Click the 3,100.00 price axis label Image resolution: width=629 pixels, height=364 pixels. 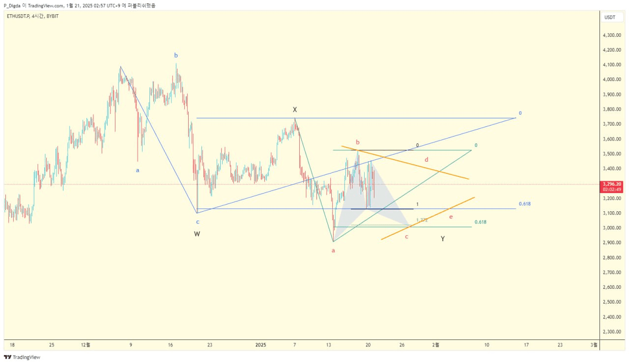[611, 213]
